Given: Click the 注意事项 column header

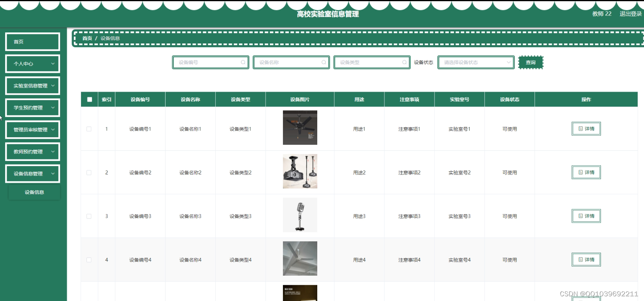Looking at the screenshot, I should tap(409, 99).
